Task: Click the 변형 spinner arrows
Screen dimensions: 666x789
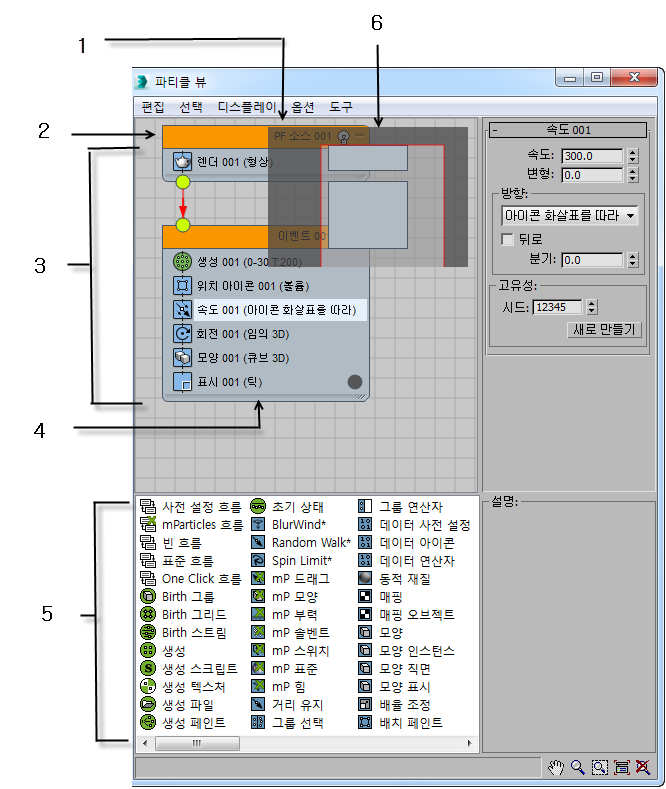Action: (633, 175)
